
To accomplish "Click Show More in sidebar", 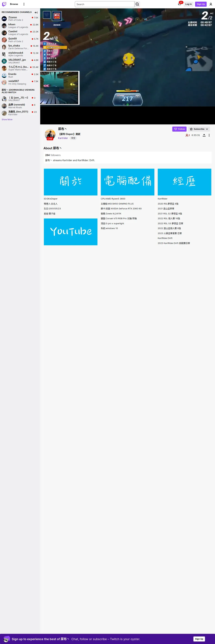I will 7,120.
